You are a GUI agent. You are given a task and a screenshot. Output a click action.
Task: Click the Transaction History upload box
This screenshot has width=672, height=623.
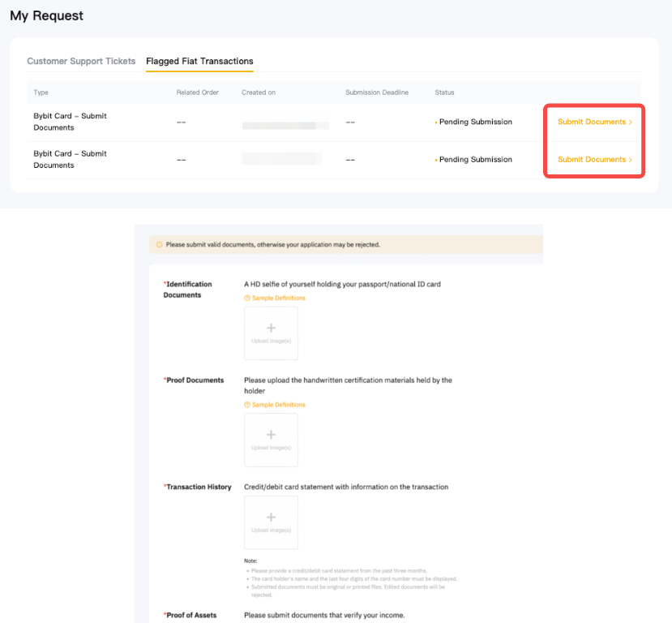(271, 523)
